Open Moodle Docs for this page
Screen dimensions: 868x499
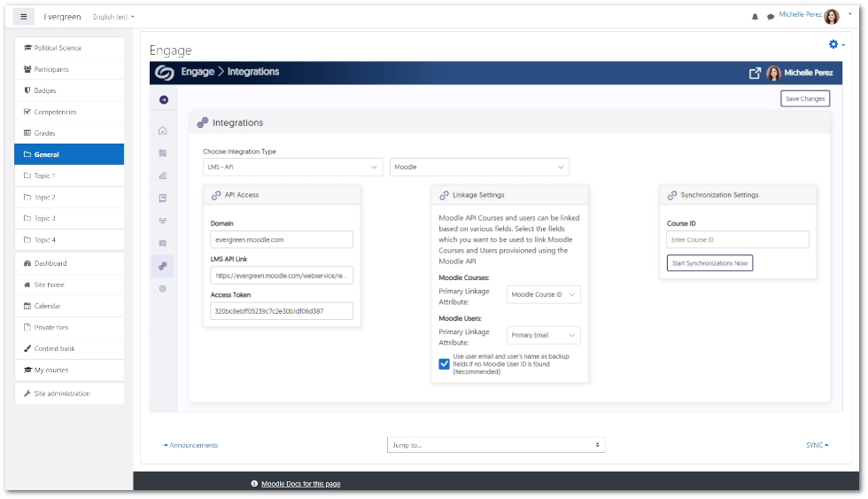click(300, 484)
